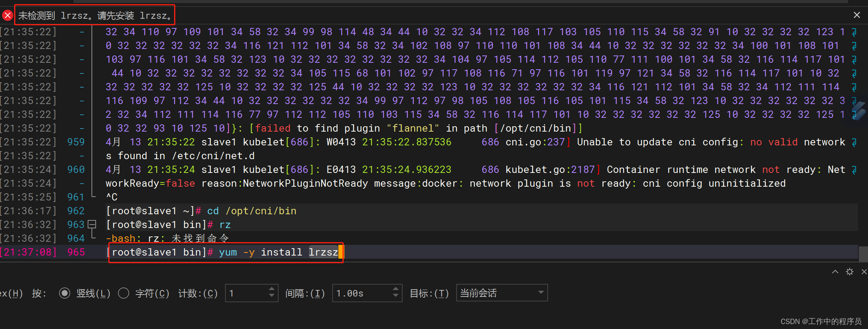Click line number 960 in the gutter
The width and height of the screenshot is (868, 329).
tap(76, 169)
